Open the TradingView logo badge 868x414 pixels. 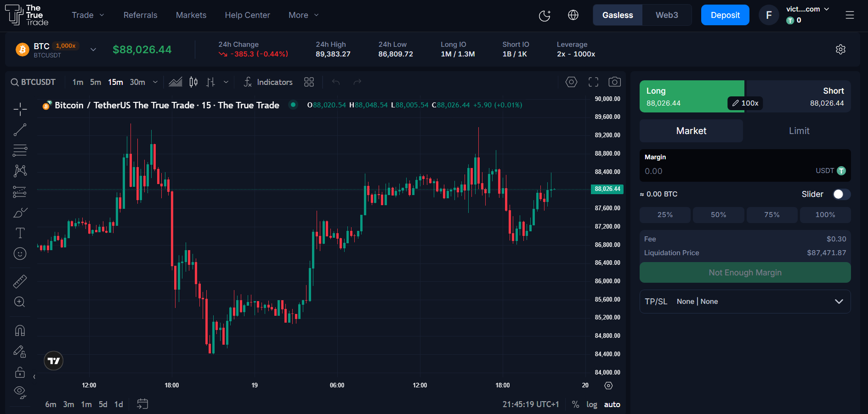(x=54, y=361)
